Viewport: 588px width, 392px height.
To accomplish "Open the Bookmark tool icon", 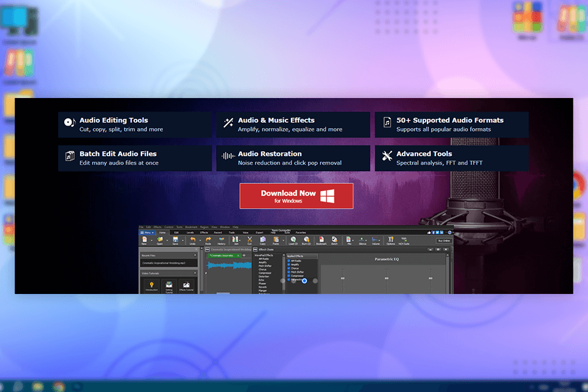I will [321, 240].
